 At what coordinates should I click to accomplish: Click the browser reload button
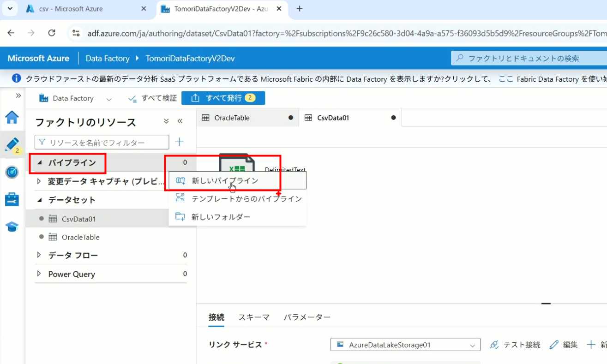click(x=52, y=33)
